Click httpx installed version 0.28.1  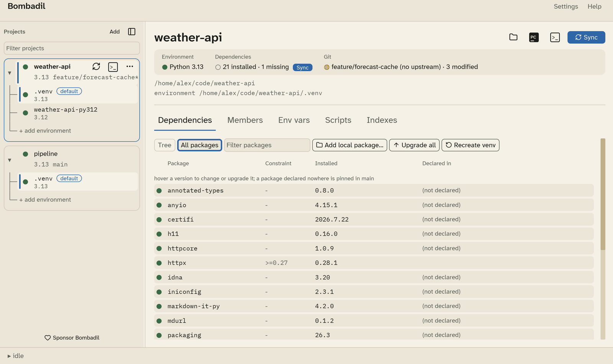tap(326, 263)
